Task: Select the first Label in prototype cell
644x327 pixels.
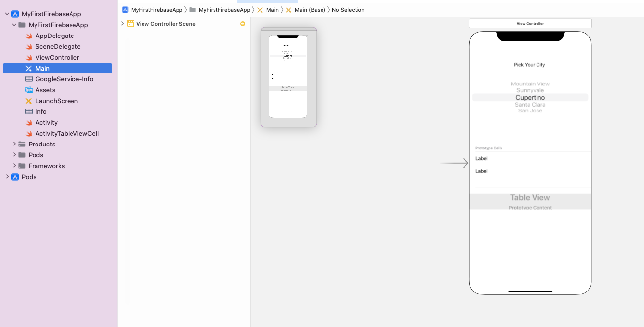Action: coord(481,158)
